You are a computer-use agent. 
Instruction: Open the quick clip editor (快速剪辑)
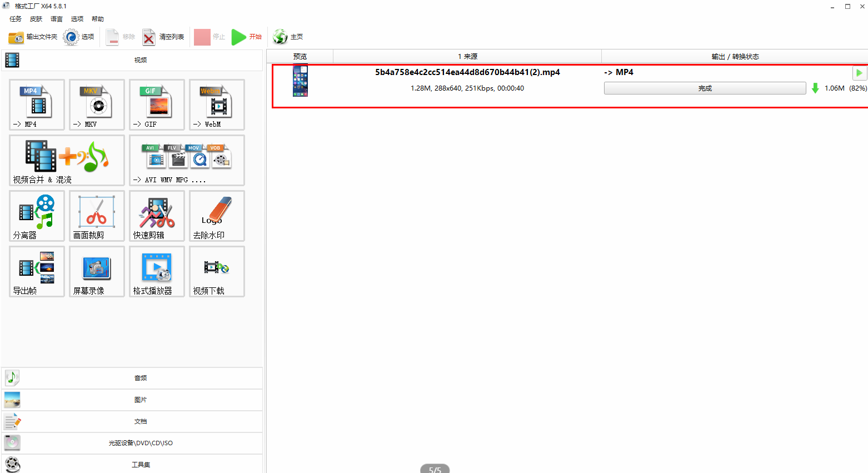(157, 216)
